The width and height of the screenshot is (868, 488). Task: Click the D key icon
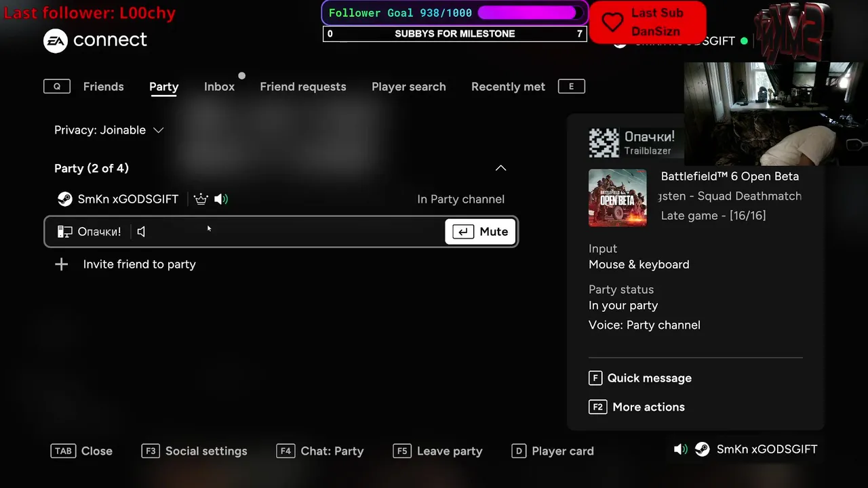click(519, 451)
